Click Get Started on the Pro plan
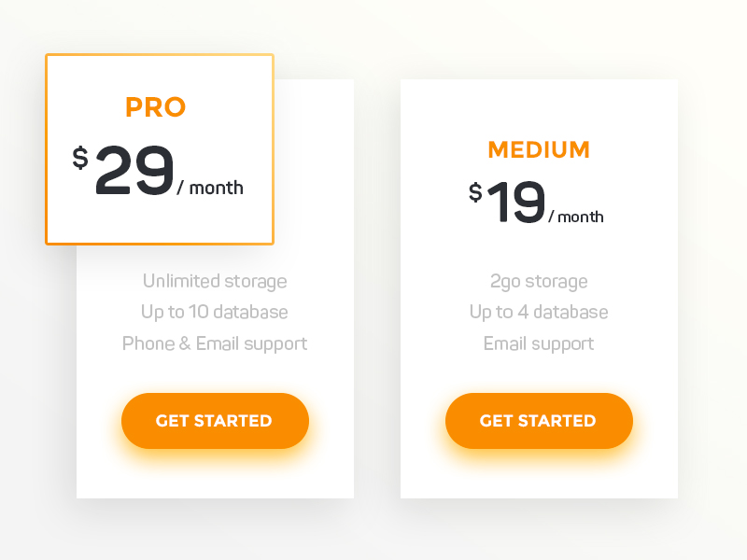Screen dimensions: 747x560 coord(215,421)
